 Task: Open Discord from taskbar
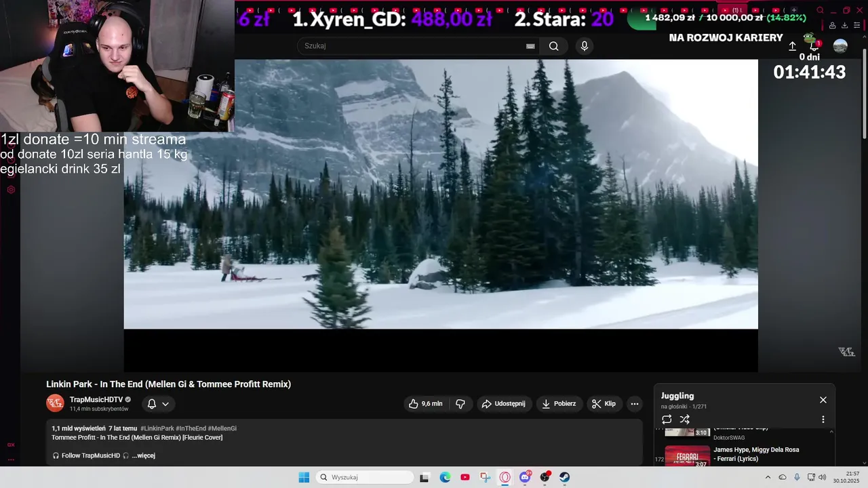(x=525, y=477)
